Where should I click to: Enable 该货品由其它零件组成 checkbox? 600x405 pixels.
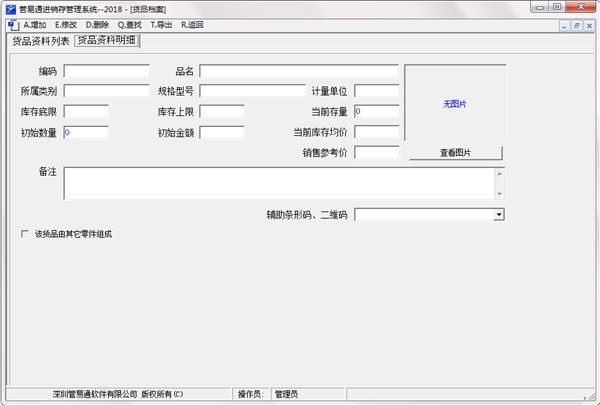25,234
